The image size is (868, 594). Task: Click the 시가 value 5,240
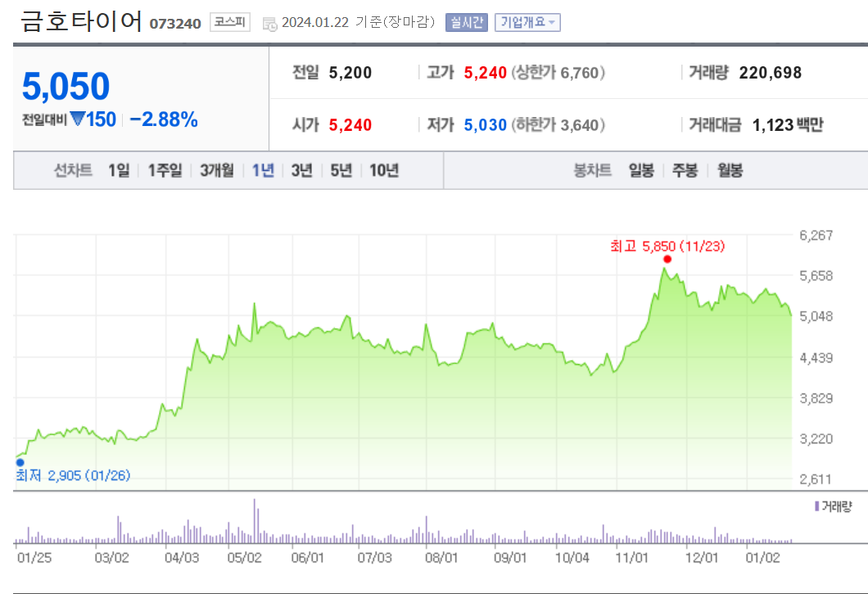click(350, 125)
